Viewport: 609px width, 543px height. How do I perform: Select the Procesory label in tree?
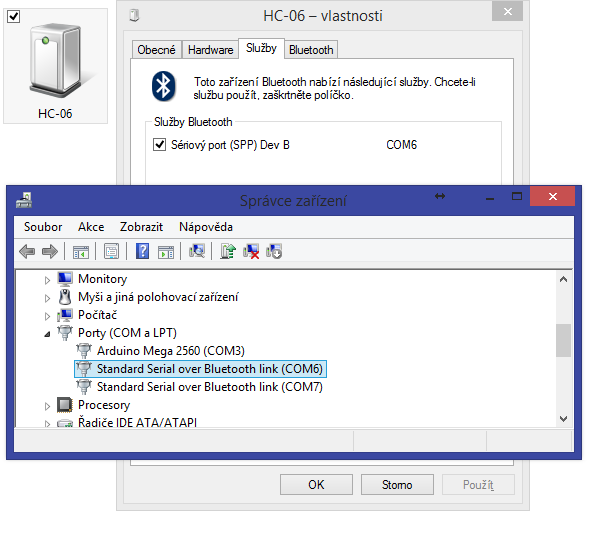[x=104, y=405]
